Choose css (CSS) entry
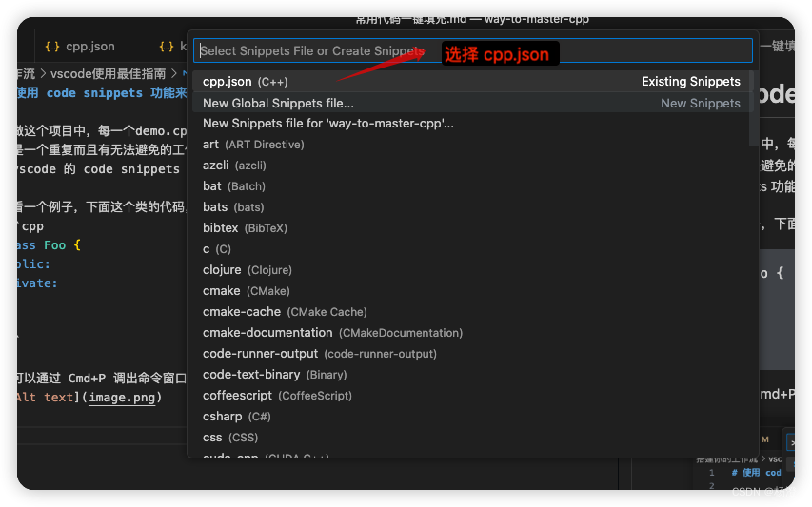 (x=470, y=438)
